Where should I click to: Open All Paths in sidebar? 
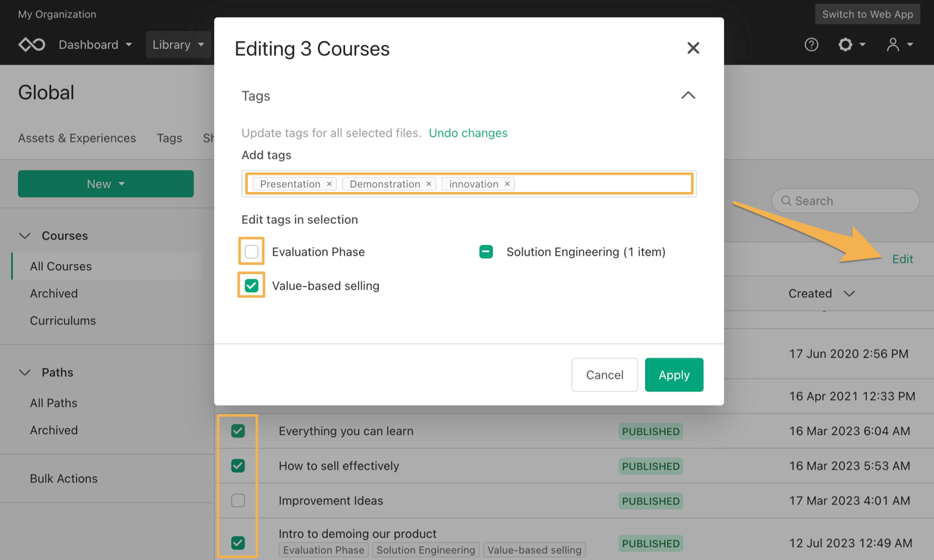pyautogui.click(x=54, y=403)
